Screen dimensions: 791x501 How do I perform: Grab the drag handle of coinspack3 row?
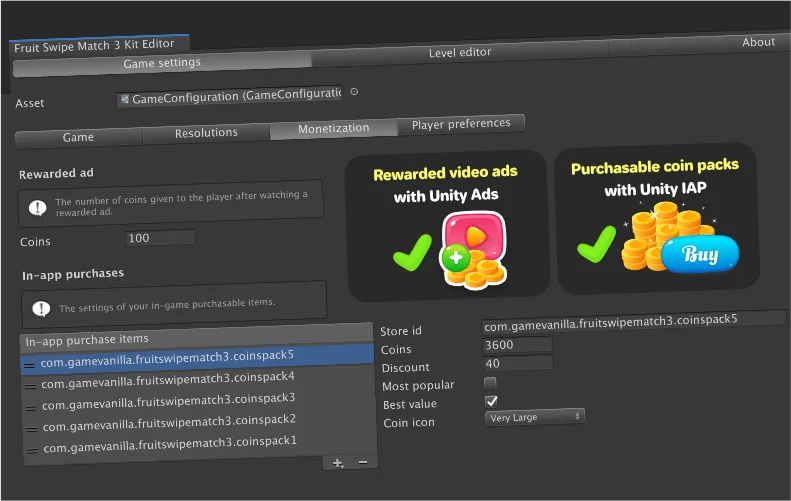click(31, 408)
